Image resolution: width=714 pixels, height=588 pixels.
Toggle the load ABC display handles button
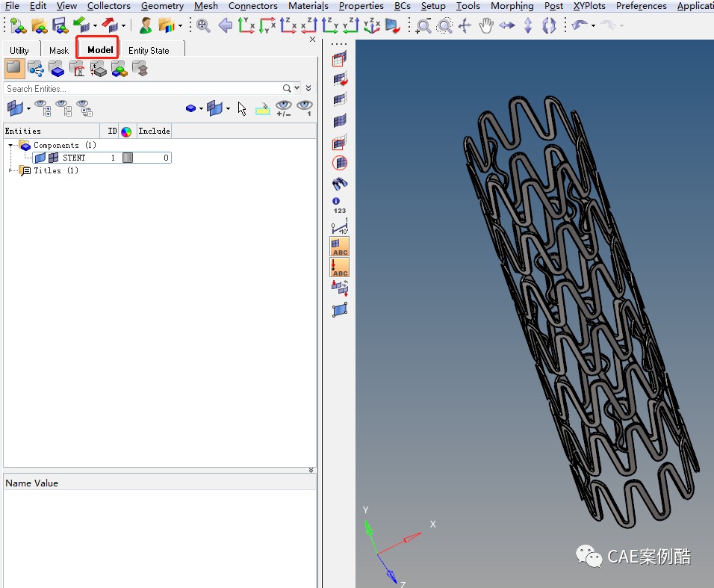[x=340, y=267]
